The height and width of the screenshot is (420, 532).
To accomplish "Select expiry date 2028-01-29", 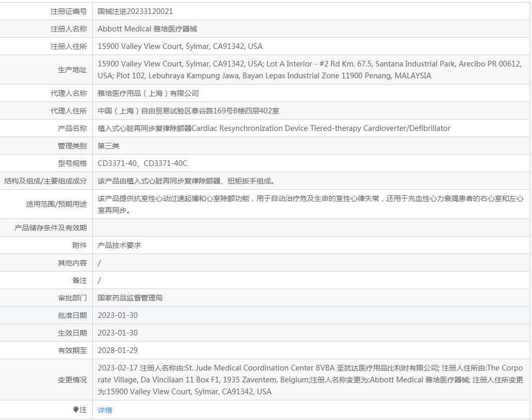I will (x=118, y=350).
